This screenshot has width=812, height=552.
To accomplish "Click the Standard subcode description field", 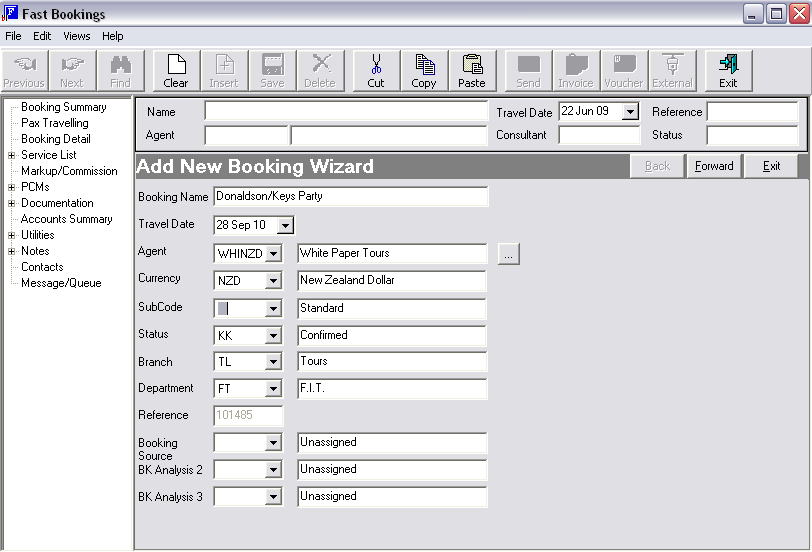I will point(392,308).
